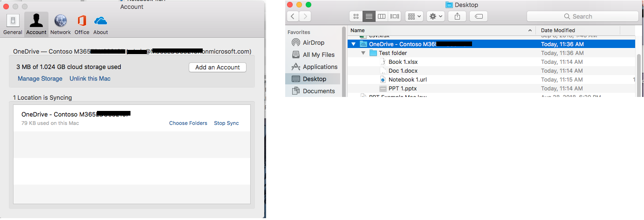Switch Finder to column view
The width and height of the screenshot is (644, 220).
pyautogui.click(x=382, y=16)
